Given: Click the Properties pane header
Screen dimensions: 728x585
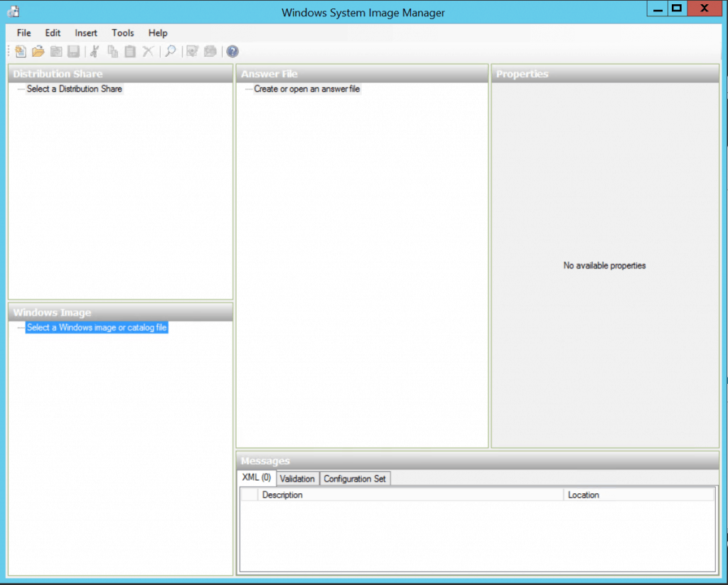Looking at the screenshot, I should (605, 74).
